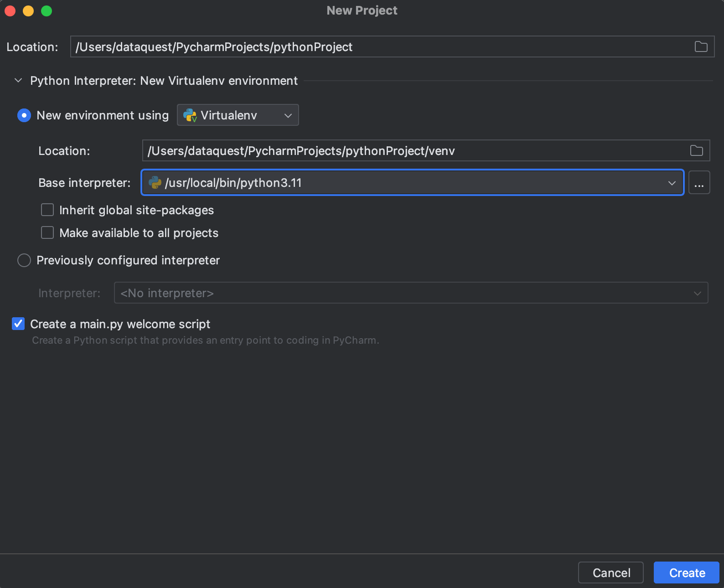Viewport: 724px width, 588px height.
Task: Check Make available to all projects
Action: pos(47,232)
